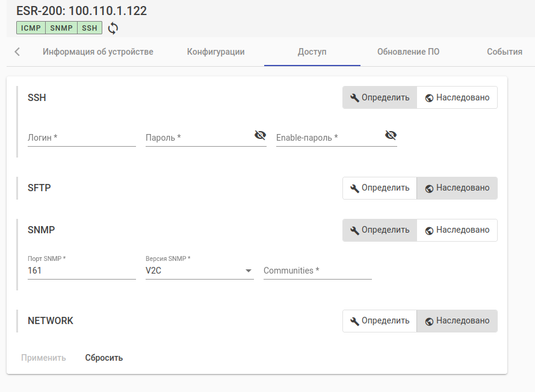The height and width of the screenshot is (392, 535).
Task: Show the SSH password with eye icon
Action: pyautogui.click(x=260, y=135)
